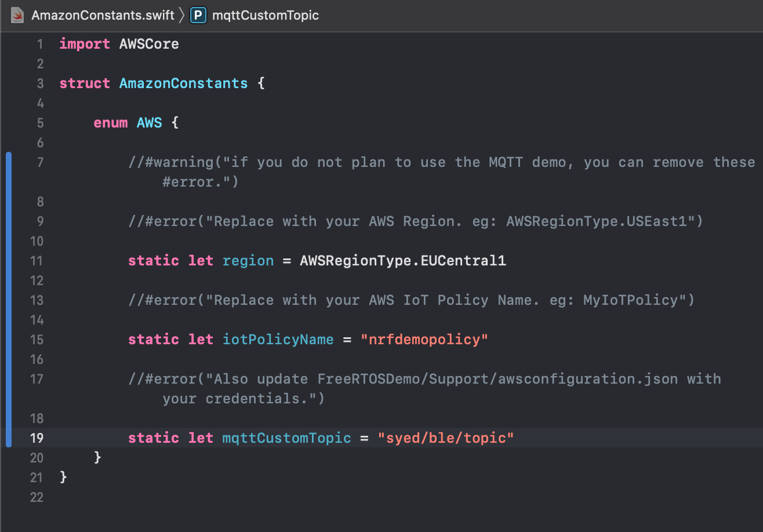This screenshot has height=532, width=763.
Task: Click the region property name
Action: click(248, 260)
